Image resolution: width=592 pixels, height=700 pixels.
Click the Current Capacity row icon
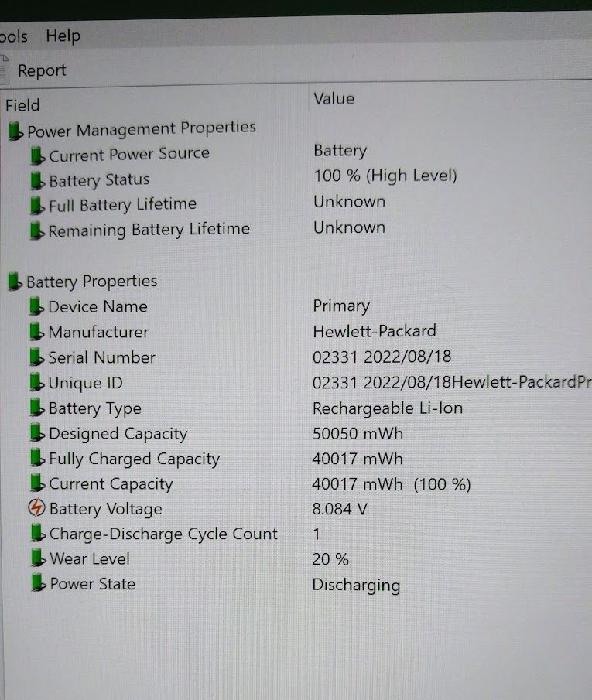coord(37,483)
